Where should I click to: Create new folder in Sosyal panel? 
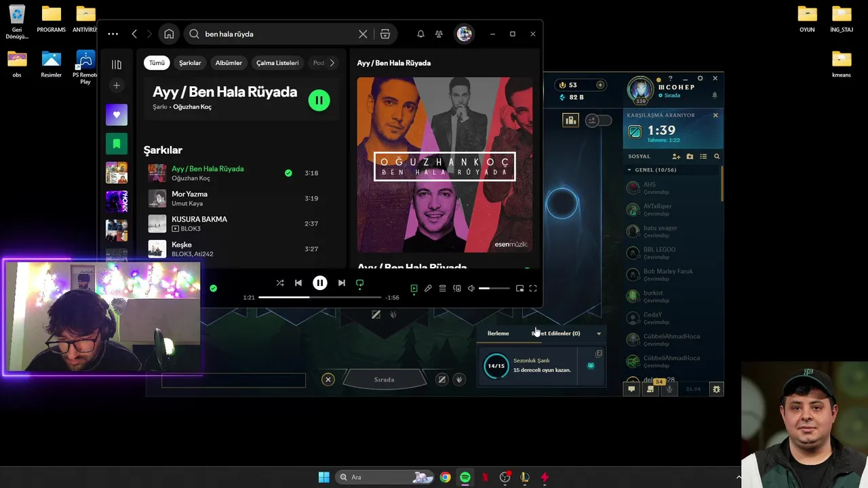tap(690, 157)
